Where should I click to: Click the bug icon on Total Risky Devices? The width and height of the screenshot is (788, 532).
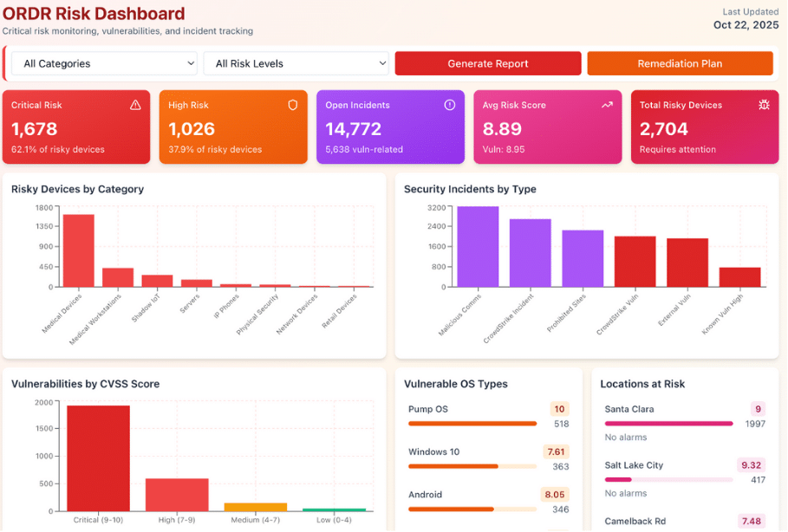pos(764,105)
